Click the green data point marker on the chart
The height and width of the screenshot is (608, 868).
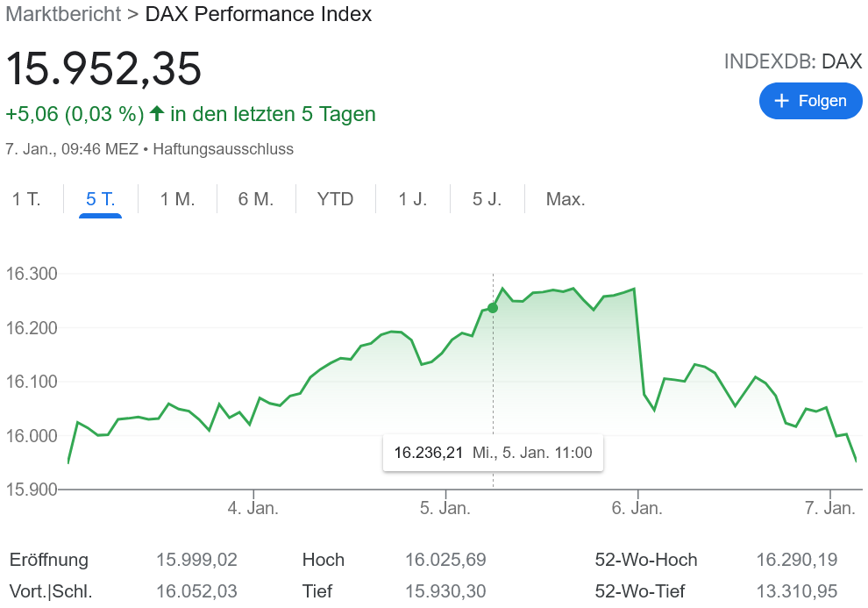tap(493, 308)
